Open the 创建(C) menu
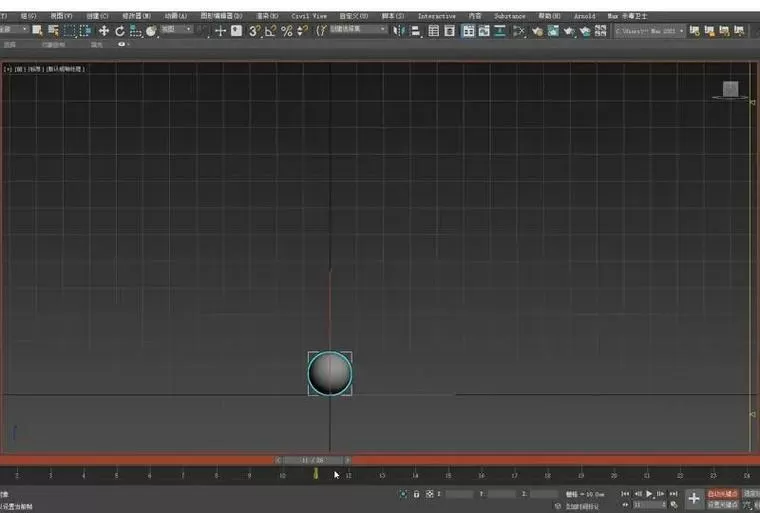 [x=97, y=16]
